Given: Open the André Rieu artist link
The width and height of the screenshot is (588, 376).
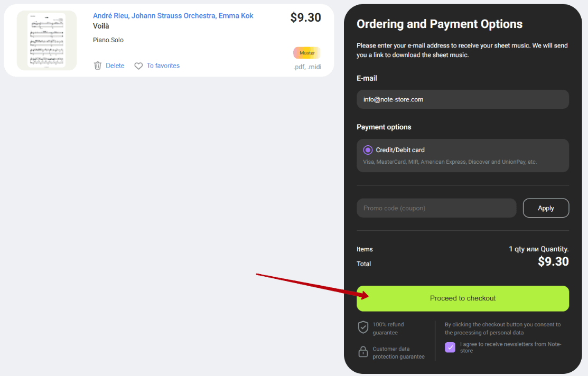Looking at the screenshot, I should (x=173, y=16).
